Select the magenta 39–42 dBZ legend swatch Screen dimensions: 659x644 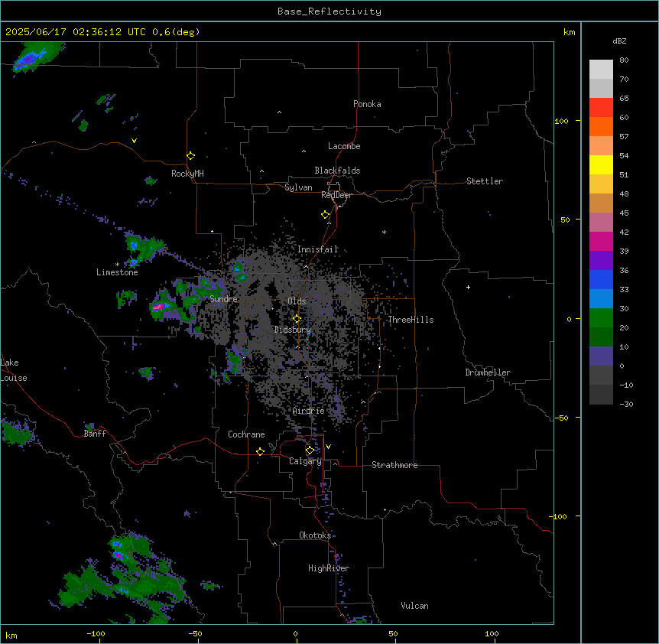click(x=601, y=241)
